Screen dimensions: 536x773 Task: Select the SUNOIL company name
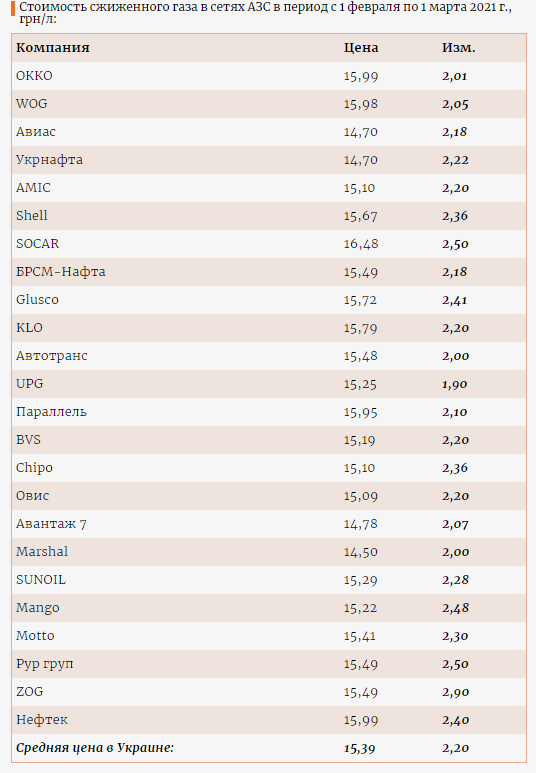click(41, 580)
